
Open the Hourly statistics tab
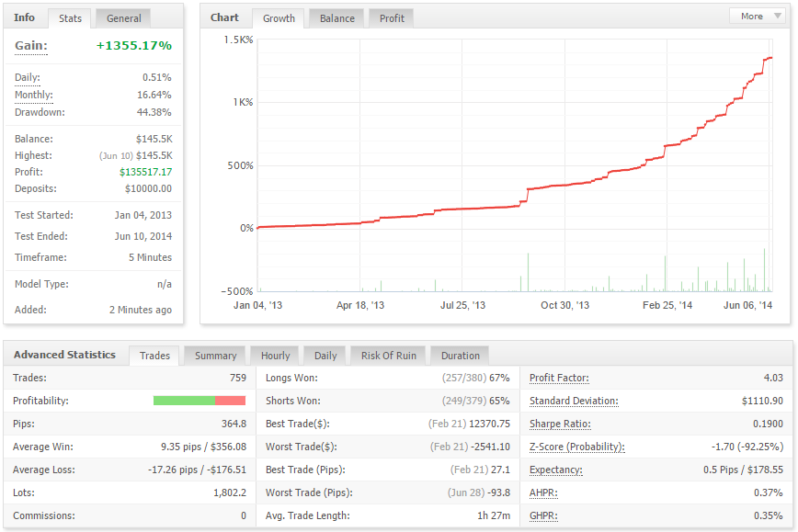tap(275, 356)
